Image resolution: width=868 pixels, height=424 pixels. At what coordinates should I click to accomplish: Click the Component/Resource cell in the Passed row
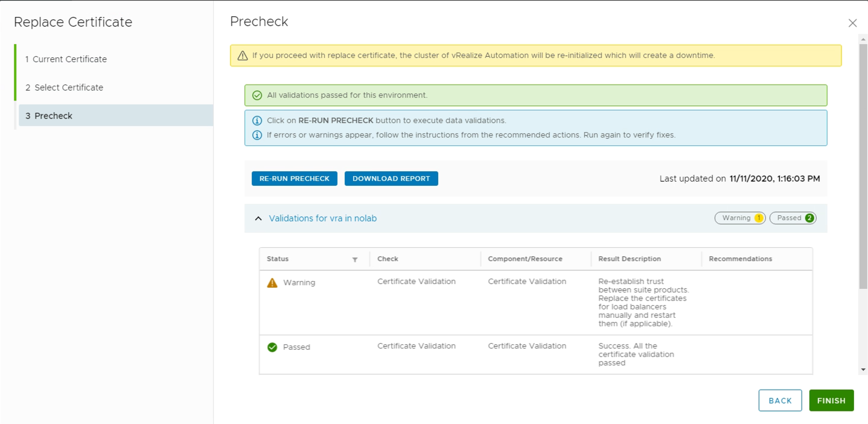[527, 346]
